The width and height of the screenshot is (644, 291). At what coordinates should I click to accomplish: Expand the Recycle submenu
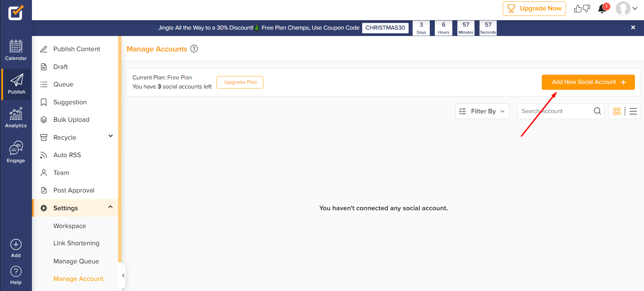[x=111, y=136]
